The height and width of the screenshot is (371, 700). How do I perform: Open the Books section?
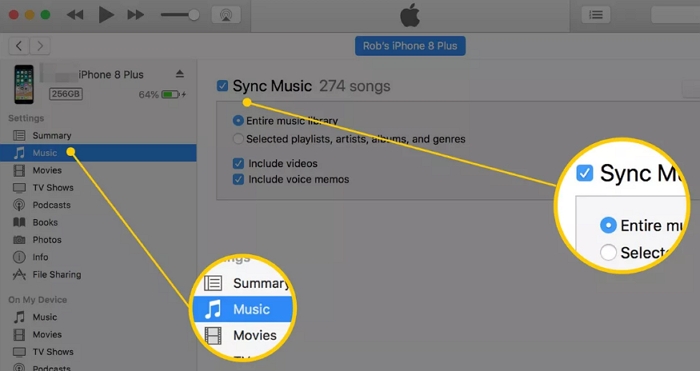(98, 222)
